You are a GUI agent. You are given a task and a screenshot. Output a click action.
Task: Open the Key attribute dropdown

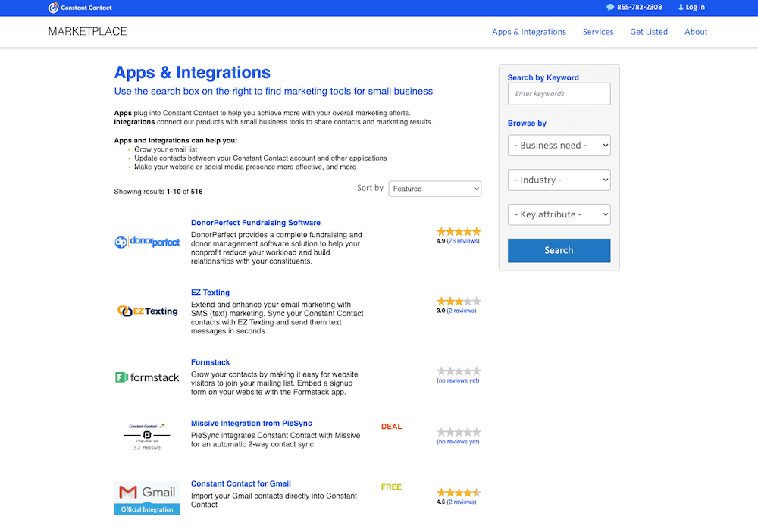coord(559,214)
